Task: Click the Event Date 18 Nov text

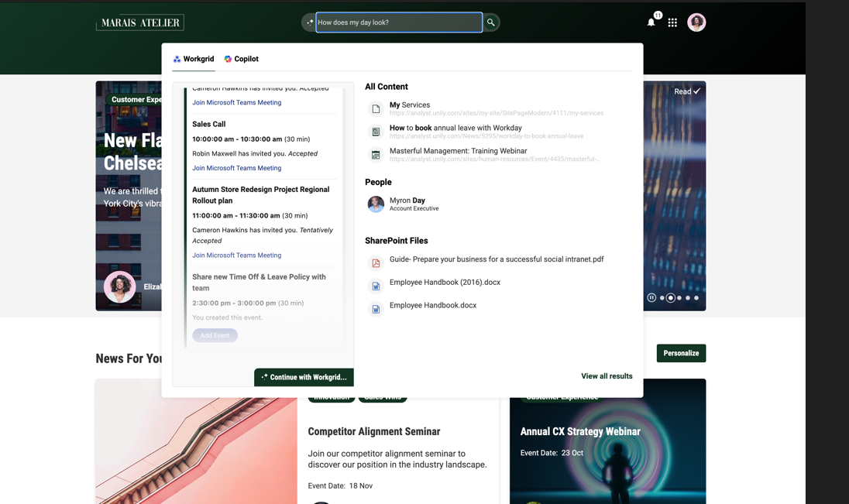Action: (340, 485)
